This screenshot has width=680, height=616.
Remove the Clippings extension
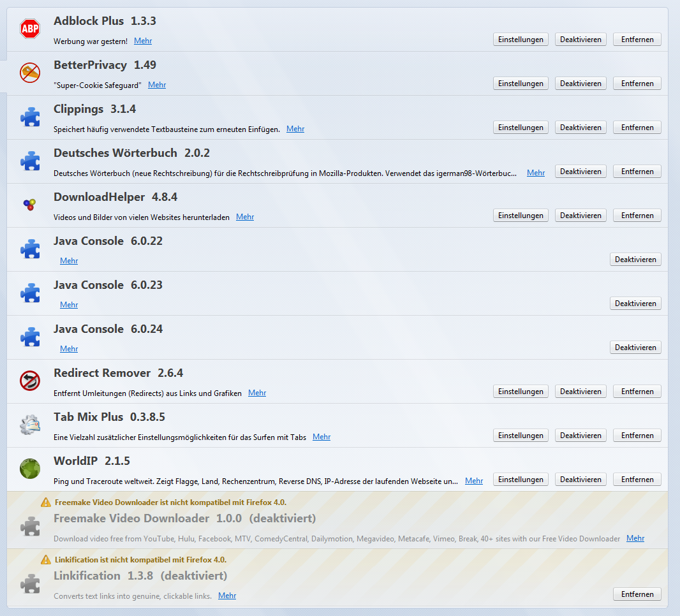[x=637, y=128]
